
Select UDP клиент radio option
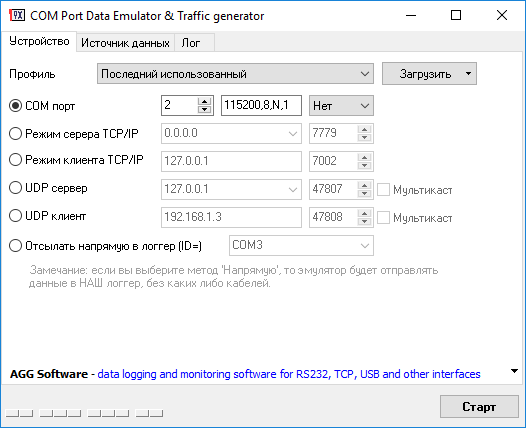[x=15, y=216]
